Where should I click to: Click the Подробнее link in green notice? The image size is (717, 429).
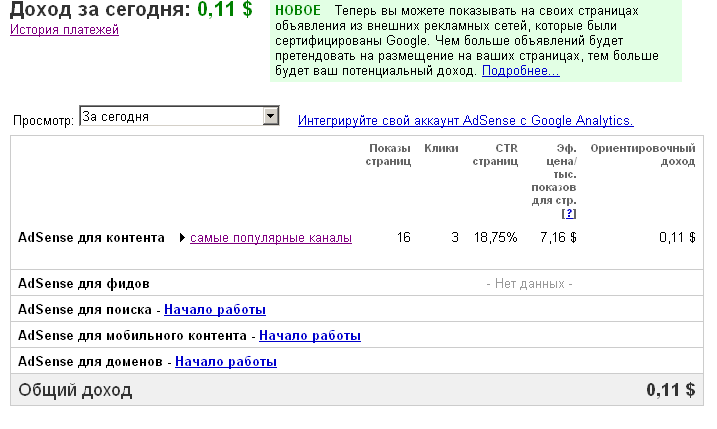coord(520,71)
